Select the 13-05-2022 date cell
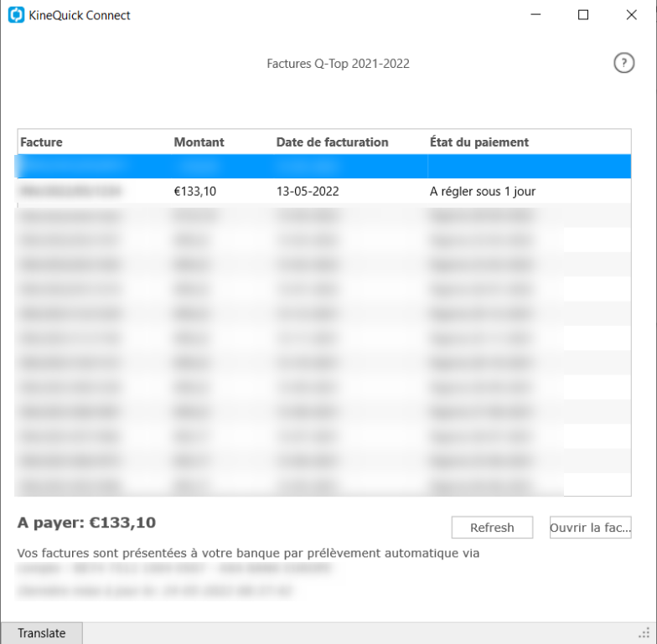 click(x=308, y=191)
